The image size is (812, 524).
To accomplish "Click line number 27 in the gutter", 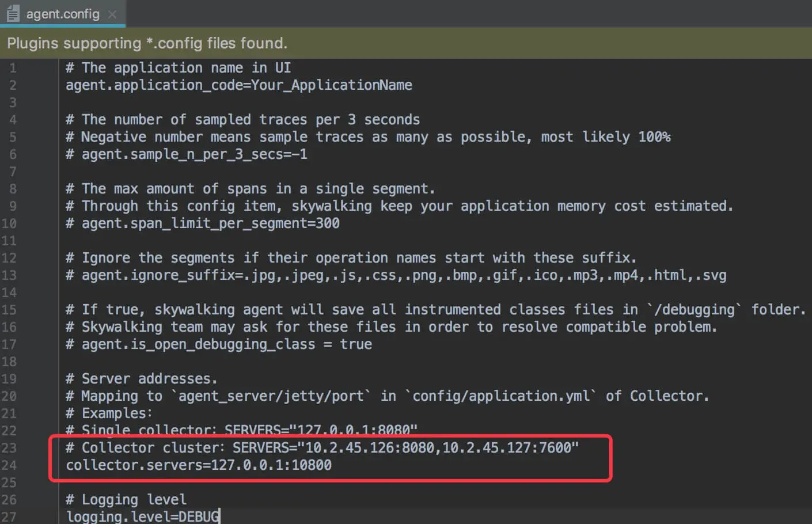I will pos(9,517).
